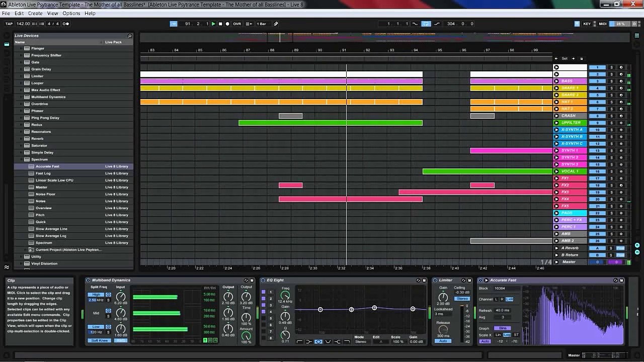
Task: Start playback with the Play button
Action: pos(213,24)
